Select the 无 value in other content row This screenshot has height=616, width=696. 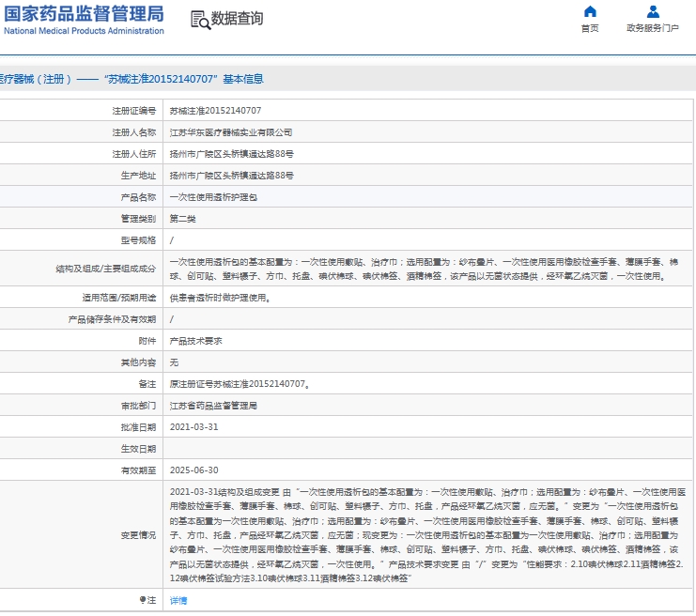coord(174,362)
